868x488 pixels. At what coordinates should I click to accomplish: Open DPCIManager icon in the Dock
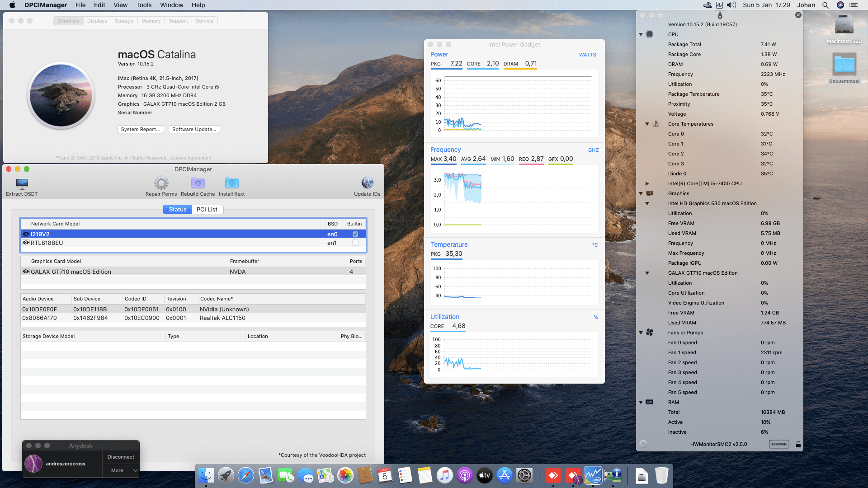[613, 475]
